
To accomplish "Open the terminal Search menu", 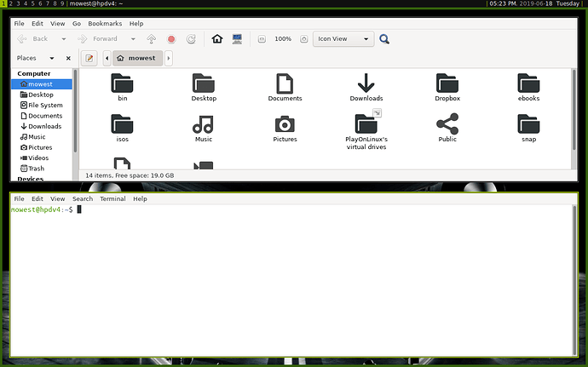I will (x=83, y=198).
